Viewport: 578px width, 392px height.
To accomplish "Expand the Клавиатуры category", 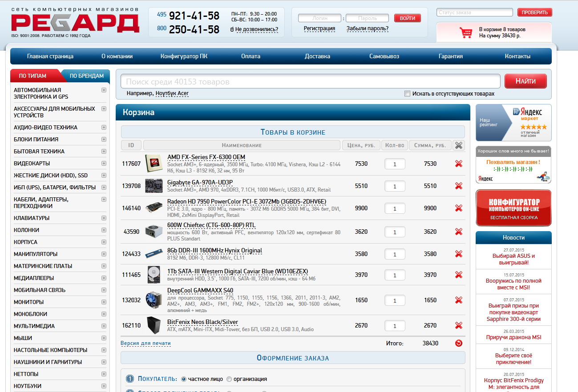I will (x=104, y=218).
